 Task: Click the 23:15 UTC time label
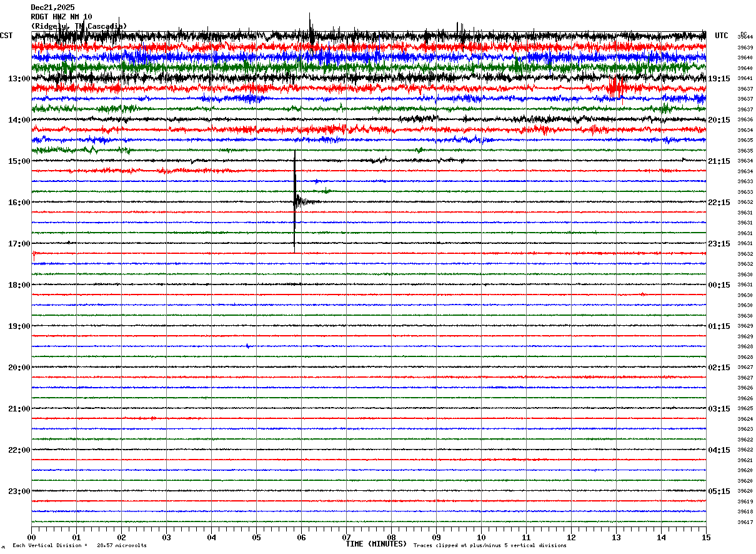click(x=719, y=244)
